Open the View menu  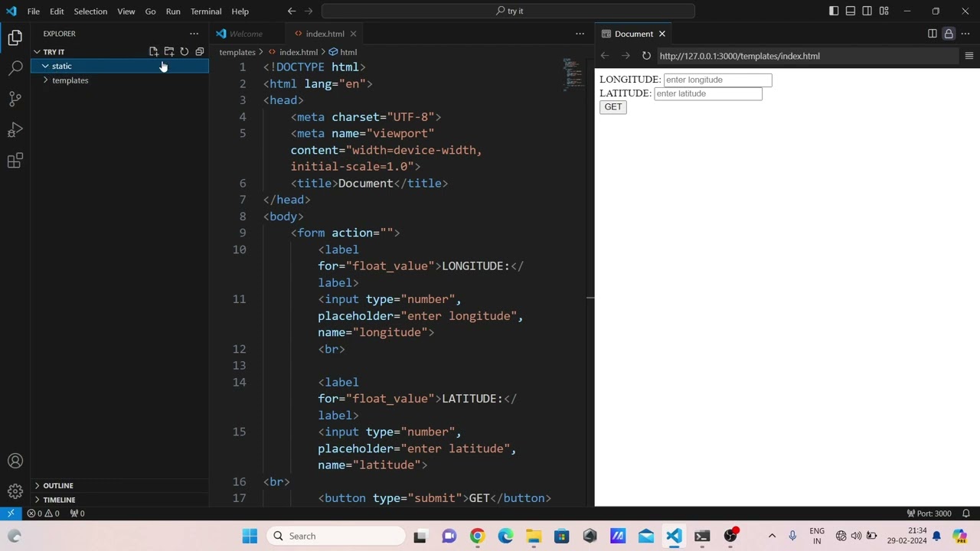[126, 11]
